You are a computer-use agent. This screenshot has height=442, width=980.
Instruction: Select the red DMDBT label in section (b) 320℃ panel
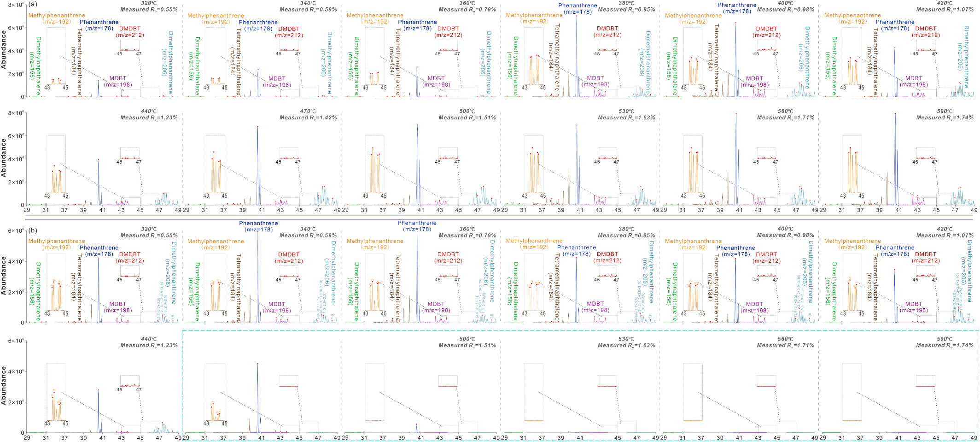coord(130,258)
